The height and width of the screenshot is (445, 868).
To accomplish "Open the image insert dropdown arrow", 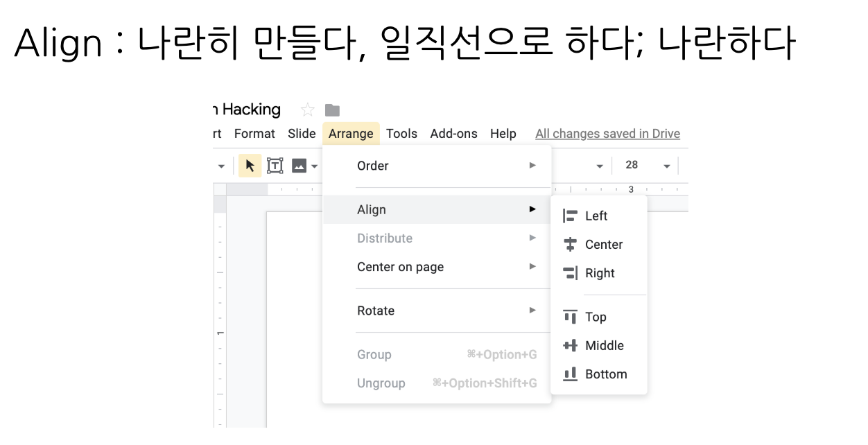I will [313, 165].
